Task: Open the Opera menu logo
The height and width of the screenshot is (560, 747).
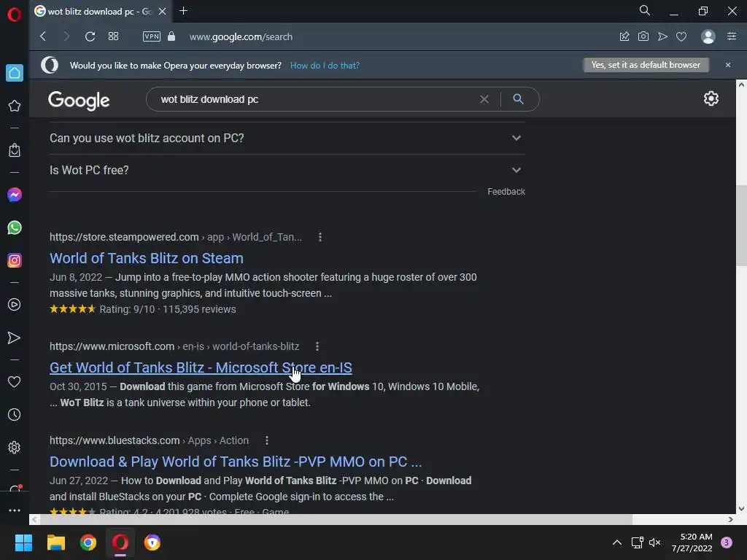Action: pyautogui.click(x=15, y=15)
